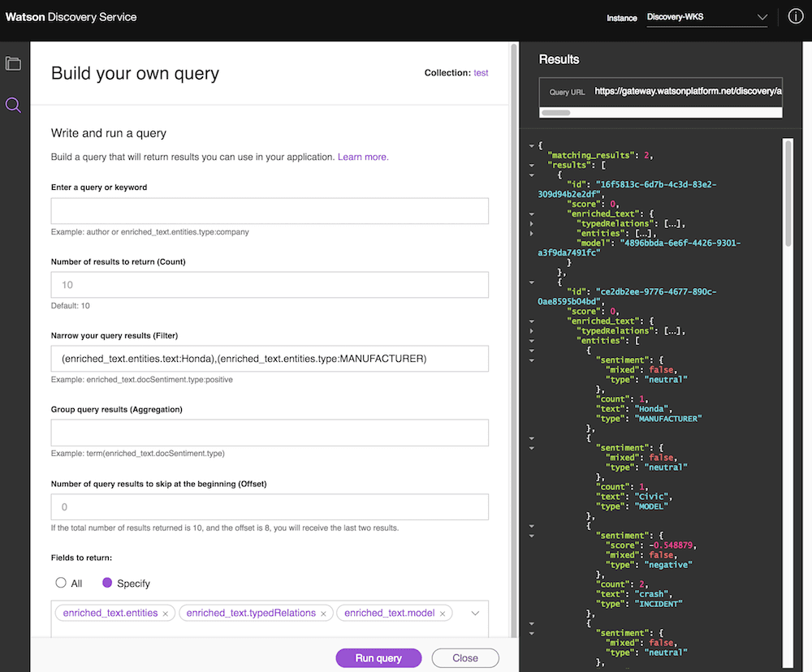This screenshot has height=672, width=812.
Task: Click the query or keyword input field
Action: (270, 211)
